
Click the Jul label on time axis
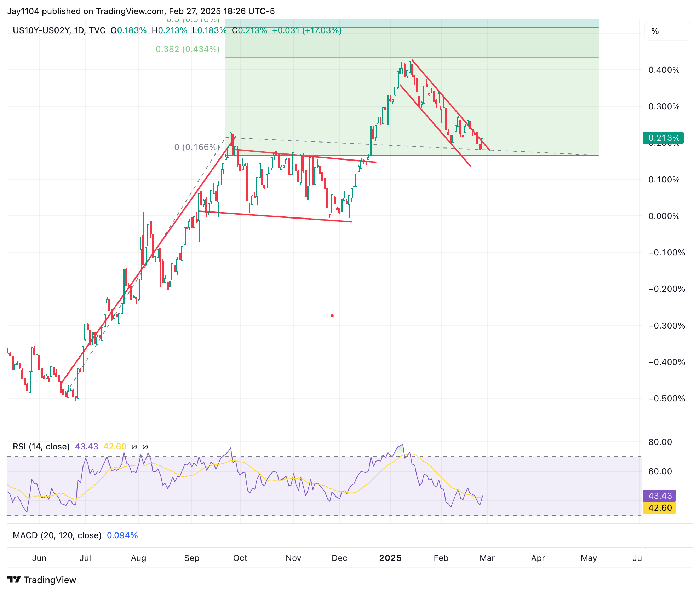tap(85, 558)
